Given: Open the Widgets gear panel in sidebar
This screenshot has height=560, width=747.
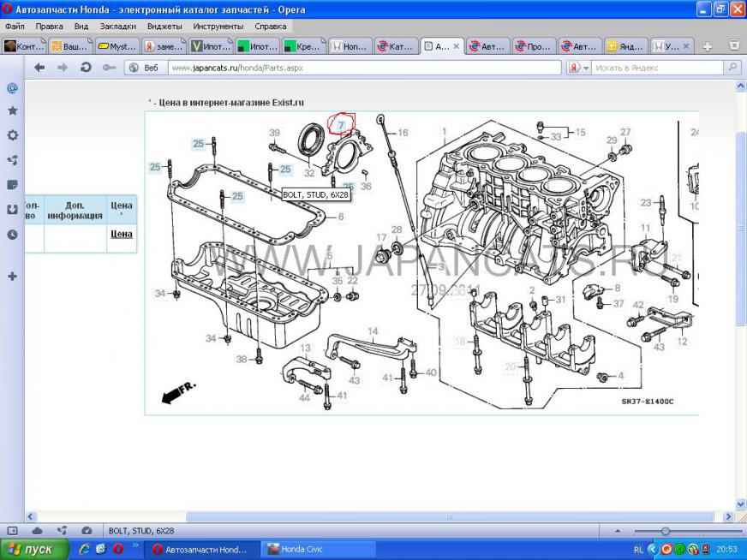Looking at the screenshot, I should coord(12,135).
